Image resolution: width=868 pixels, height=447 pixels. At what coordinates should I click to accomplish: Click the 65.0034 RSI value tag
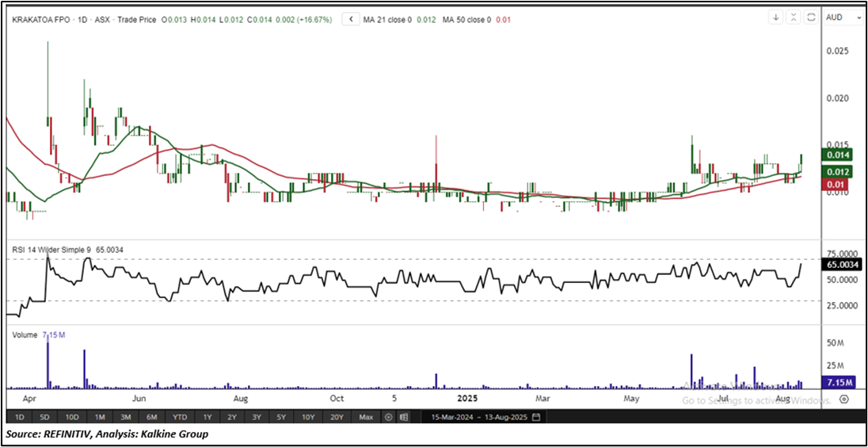click(841, 265)
